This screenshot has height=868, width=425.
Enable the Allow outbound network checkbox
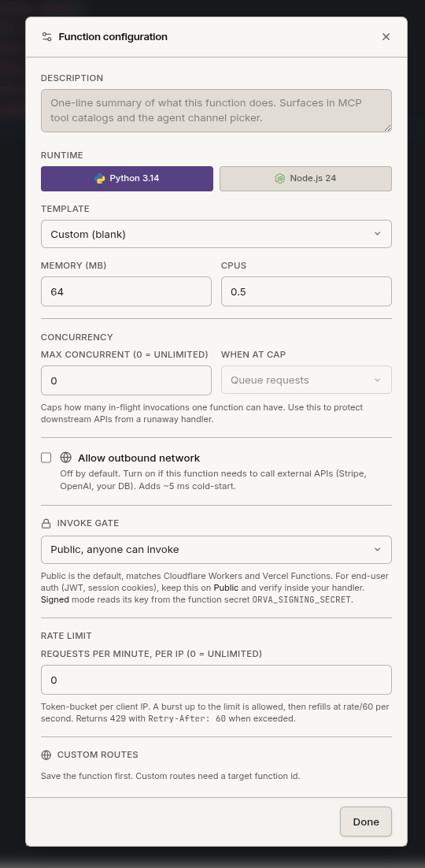pyautogui.click(x=46, y=458)
